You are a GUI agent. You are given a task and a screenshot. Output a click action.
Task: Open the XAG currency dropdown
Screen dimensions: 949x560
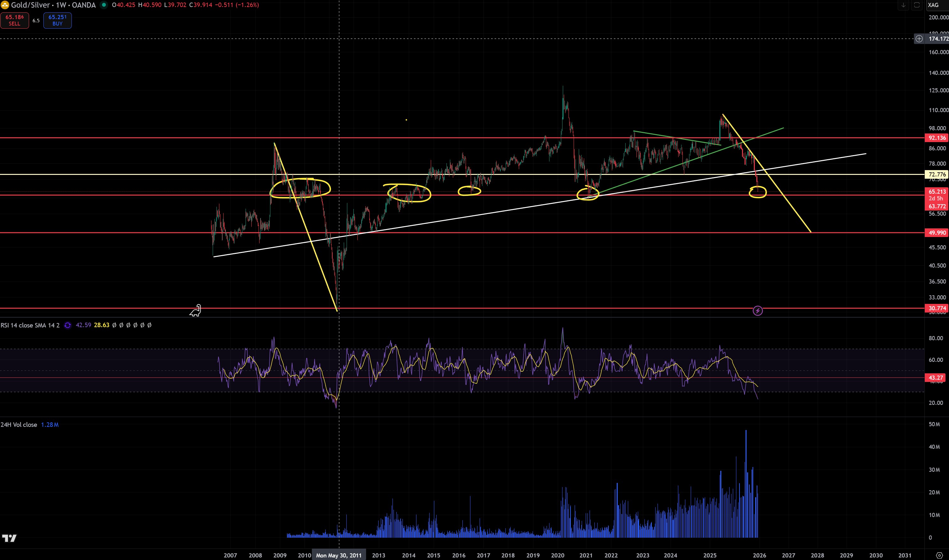click(933, 5)
